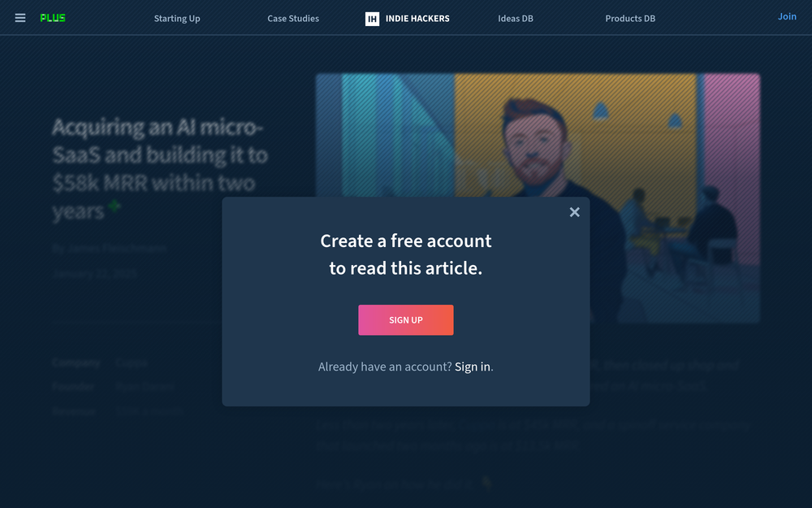Open the hamburger navigation menu
Image resolution: width=812 pixels, height=508 pixels.
point(20,18)
